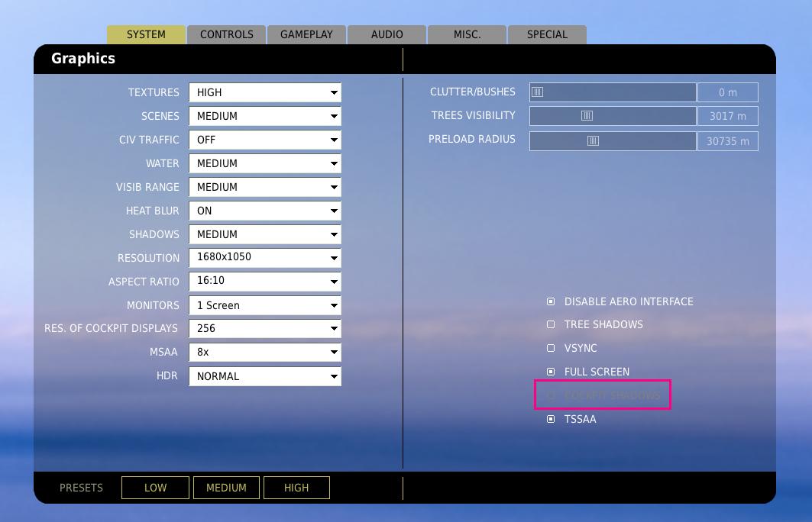
Task: Open the RES. OF COCKPIT DISPLAYS dropdown
Action: (265, 328)
